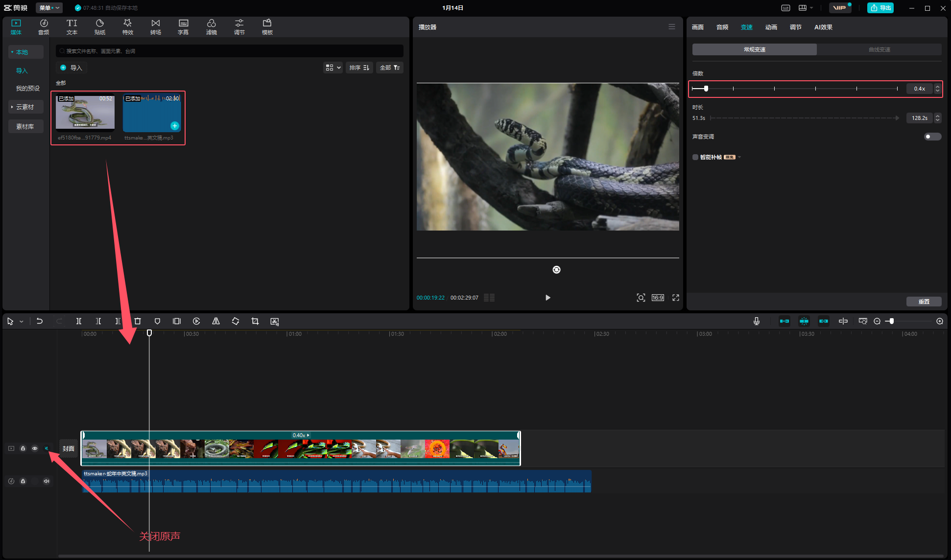The width and height of the screenshot is (951, 560).
Task: Click the 导入 import button with plus
Action: tap(71, 68)
